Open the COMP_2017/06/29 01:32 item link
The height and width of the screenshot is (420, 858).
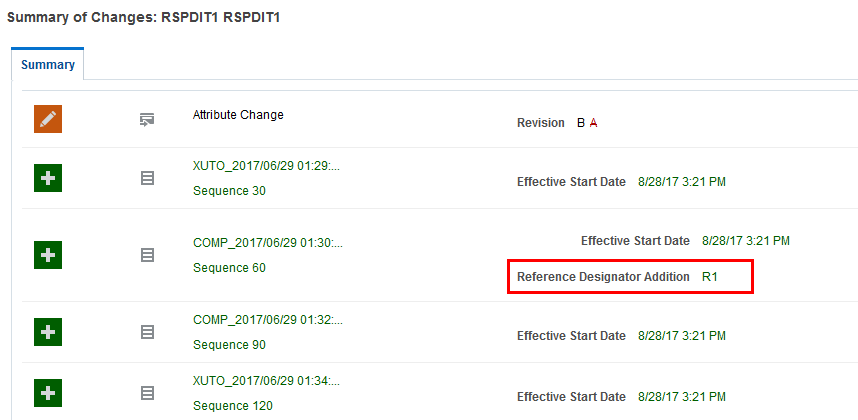click(266, 319)
